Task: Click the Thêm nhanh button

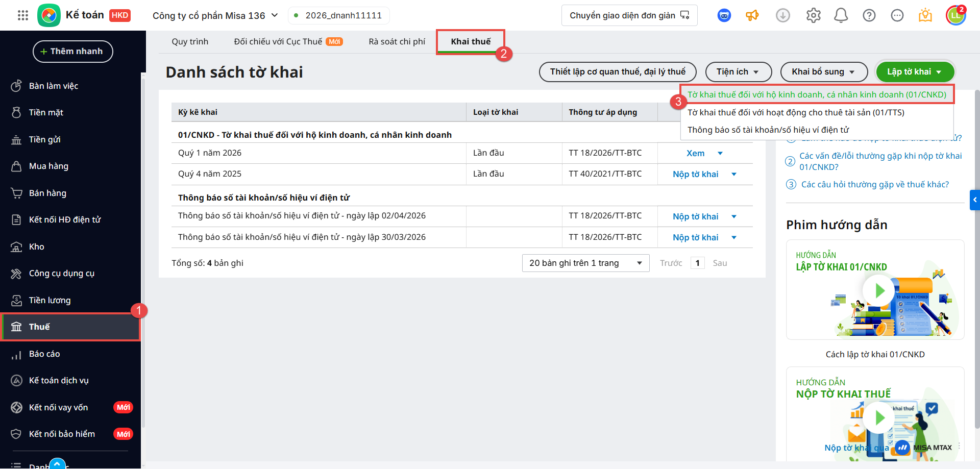Action: pos(72,52)
